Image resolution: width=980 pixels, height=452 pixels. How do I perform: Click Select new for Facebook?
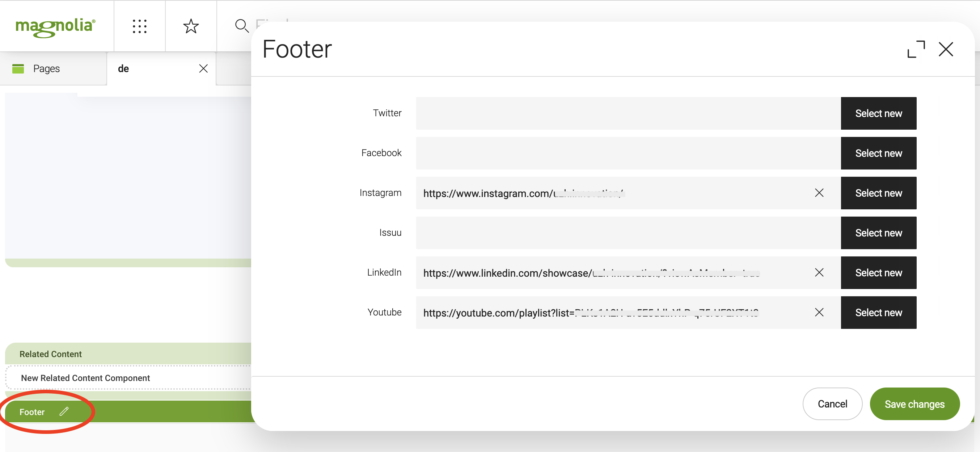click(x=878, y=153)
